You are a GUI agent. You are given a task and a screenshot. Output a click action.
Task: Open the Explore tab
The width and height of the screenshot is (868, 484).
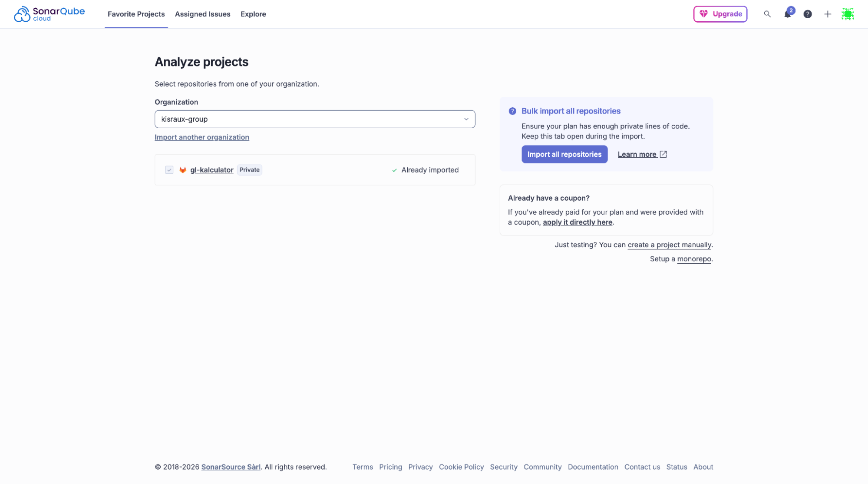(253, 14)
